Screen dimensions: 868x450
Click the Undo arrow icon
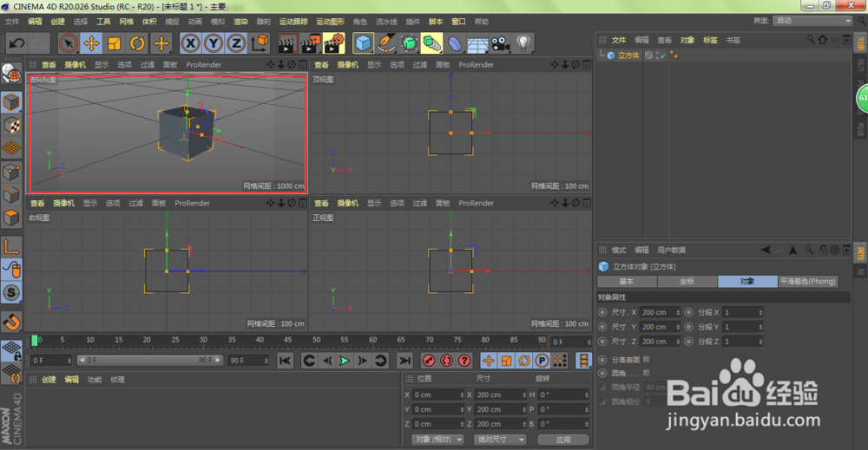(16, 43)
